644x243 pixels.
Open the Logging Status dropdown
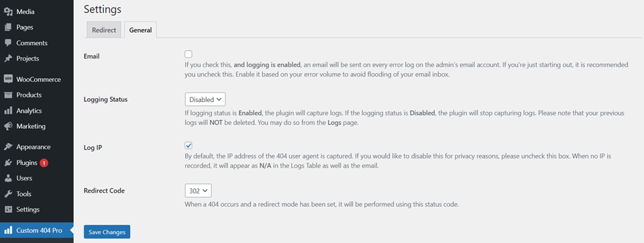coord(205,99)
